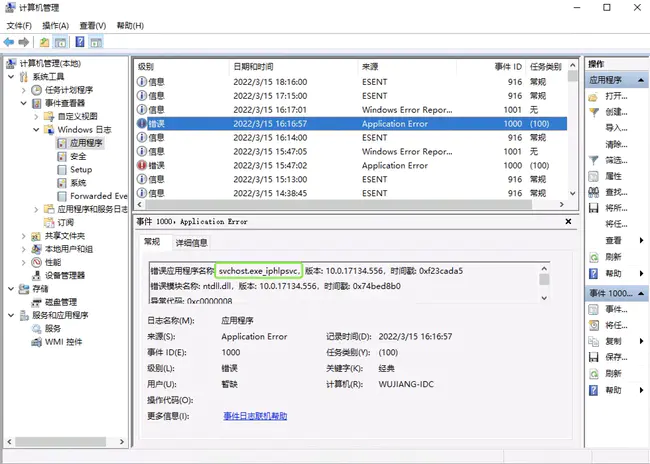Expand the 共享文件夹 node arrow
The image size is (650, 464).
[24, 236]
